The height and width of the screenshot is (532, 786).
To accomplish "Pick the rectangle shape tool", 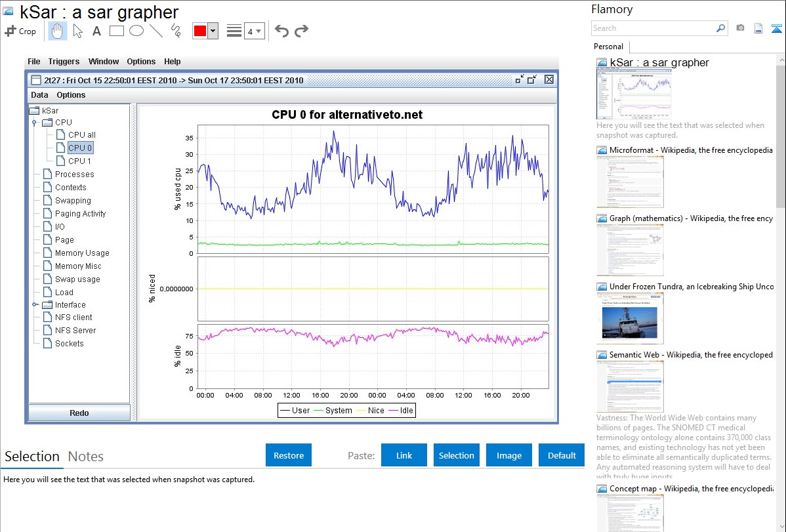I will pyautogui.click(x=116, y=31).
